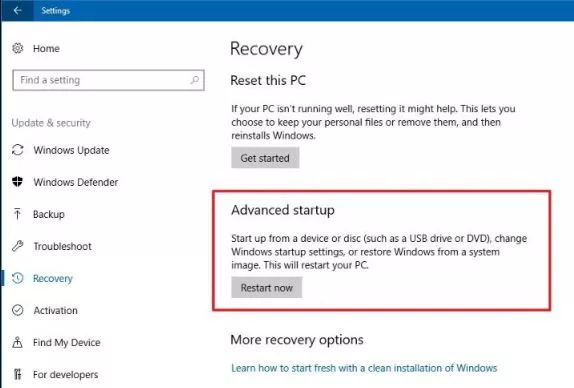The width and height of the screenshot is (574, 388).
Task: Open the clean installation of Windows link
Action: coord(364,368)
